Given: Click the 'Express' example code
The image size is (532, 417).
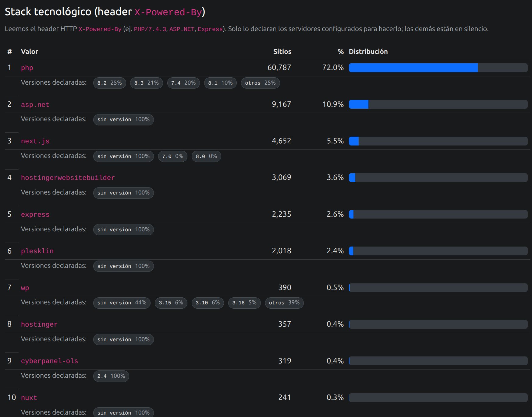Looking at the screenshot, I should (210, 29).
